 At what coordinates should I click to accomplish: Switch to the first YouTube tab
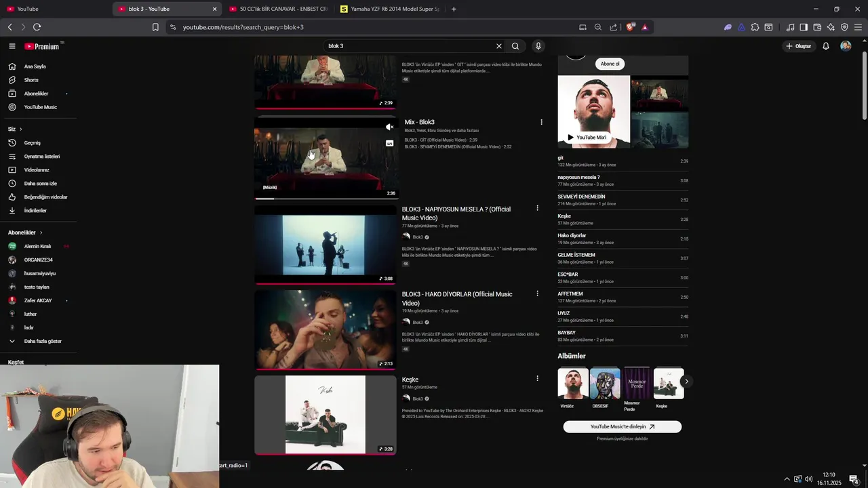[x=54, y=9]
